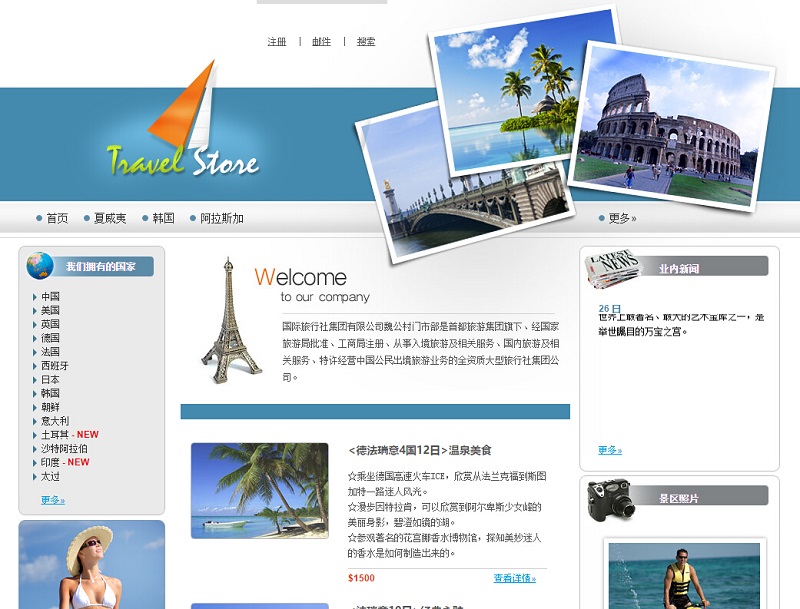Click the 注册 link at the top
The height and width of the screenshot is (609, 800).
point(274,42)
